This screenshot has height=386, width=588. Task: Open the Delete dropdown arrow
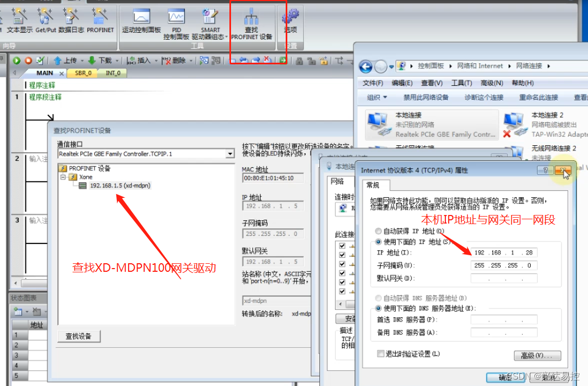(191, 61)
